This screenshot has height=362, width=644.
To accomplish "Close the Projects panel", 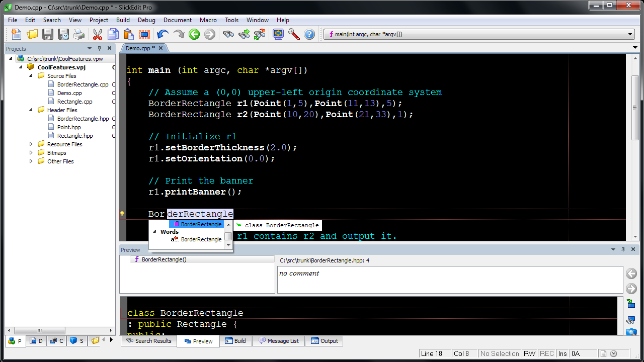I will [110, 48].
